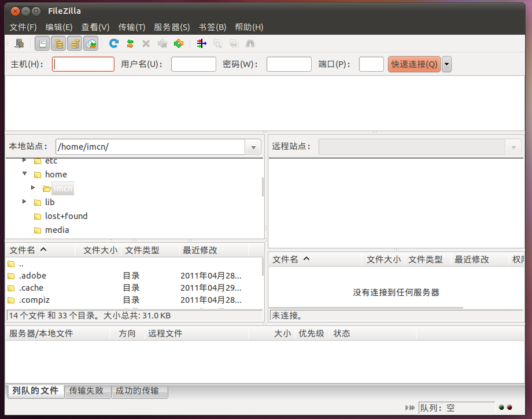Toggle transfer queue display icon
Image resolution: width=532 pixels, height=419 pixels.
click(x=91, y=43)
